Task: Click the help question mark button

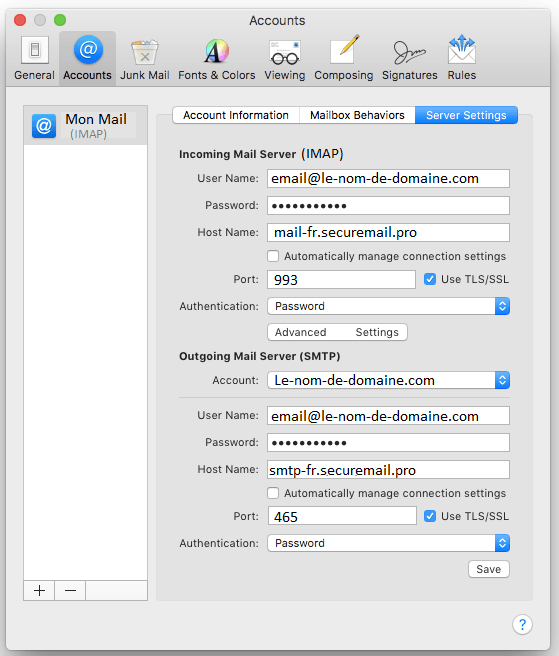Action: (522, 625)
